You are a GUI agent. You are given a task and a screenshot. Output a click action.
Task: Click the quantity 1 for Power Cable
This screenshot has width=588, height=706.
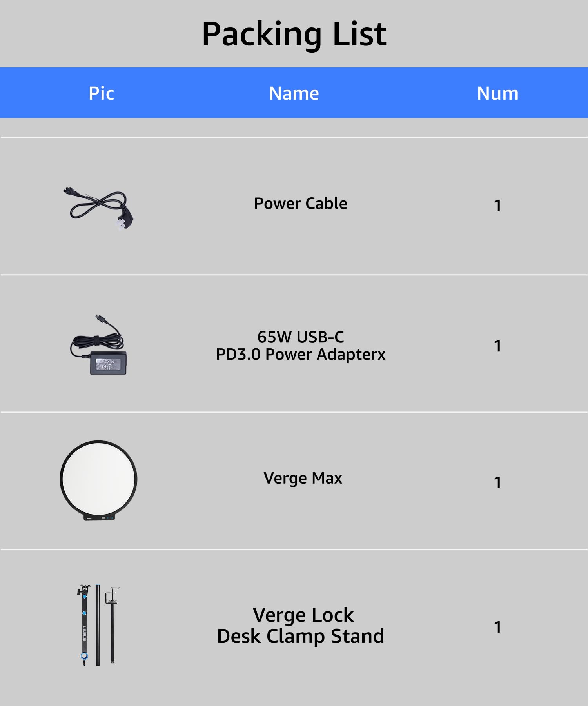point(498,206)
